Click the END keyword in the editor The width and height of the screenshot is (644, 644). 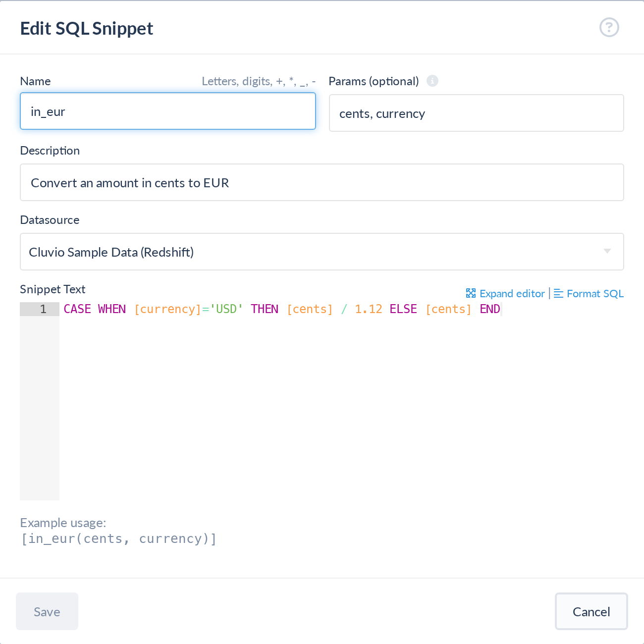(490, 309)
